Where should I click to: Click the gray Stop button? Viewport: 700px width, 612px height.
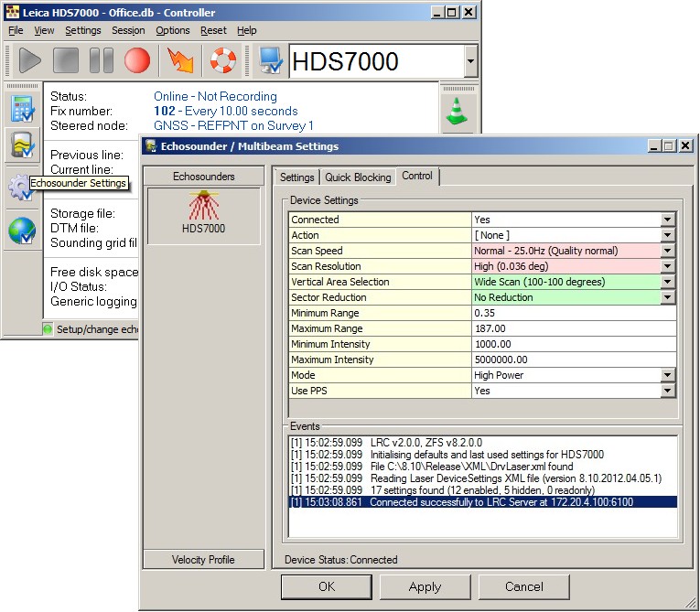coord(65,61)
